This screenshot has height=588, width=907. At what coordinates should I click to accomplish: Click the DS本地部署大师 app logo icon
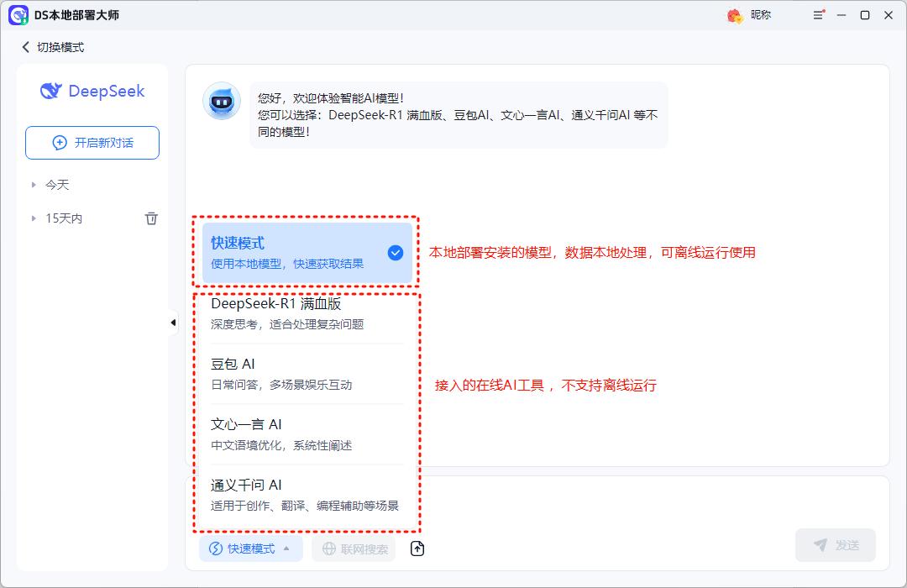tap(18, 15)
